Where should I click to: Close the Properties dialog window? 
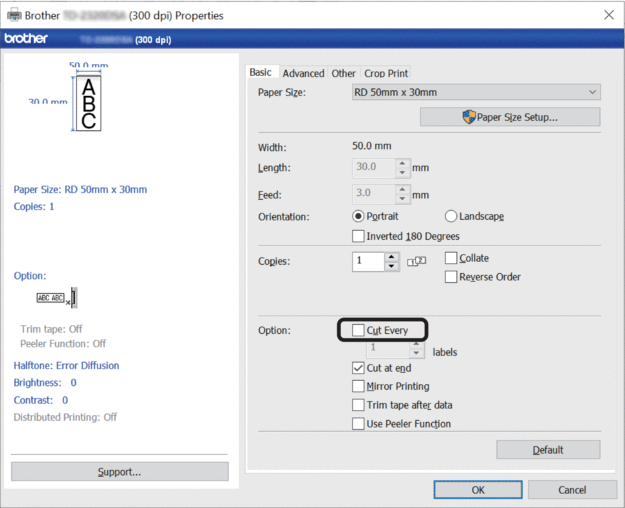click(609, 15)
